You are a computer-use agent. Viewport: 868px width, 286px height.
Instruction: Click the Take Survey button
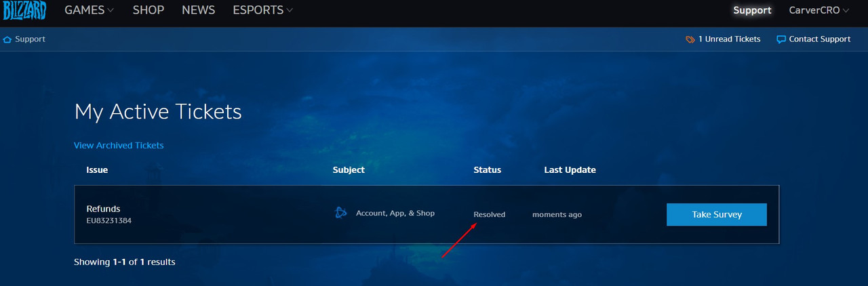coord(717,214)
